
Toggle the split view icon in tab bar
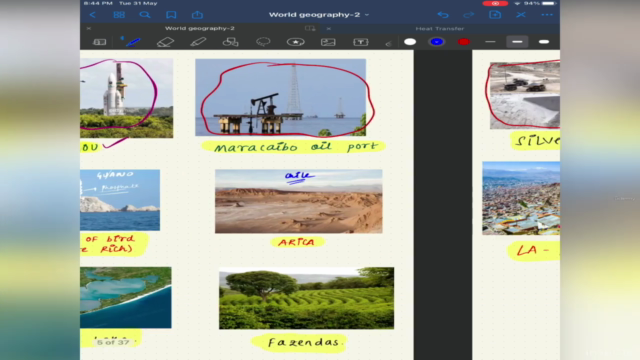[310, 28]
